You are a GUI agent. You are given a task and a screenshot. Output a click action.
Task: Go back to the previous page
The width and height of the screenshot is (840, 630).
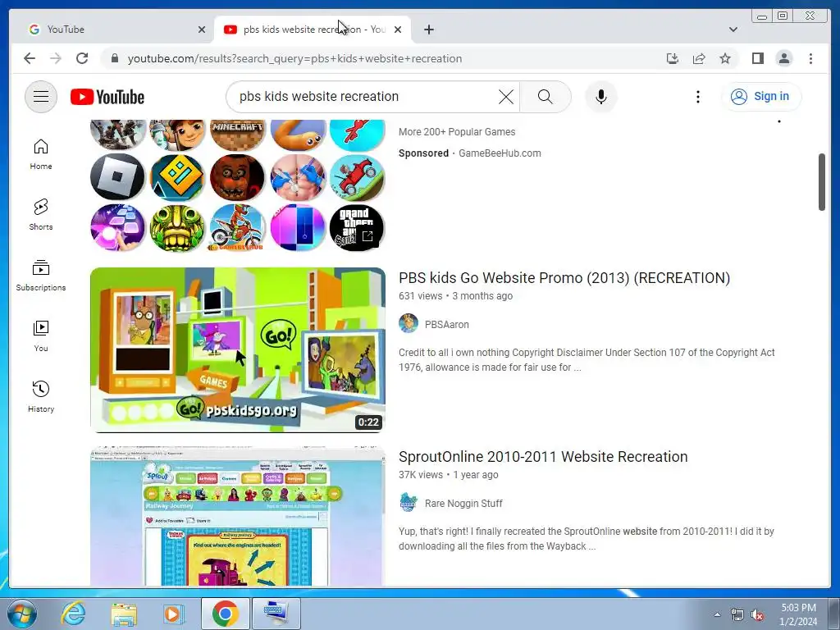[30, 58]
